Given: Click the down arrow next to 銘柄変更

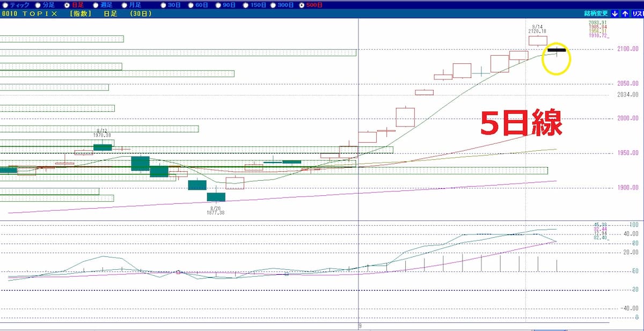Looking at the screenshot, I should coord(614,14).
